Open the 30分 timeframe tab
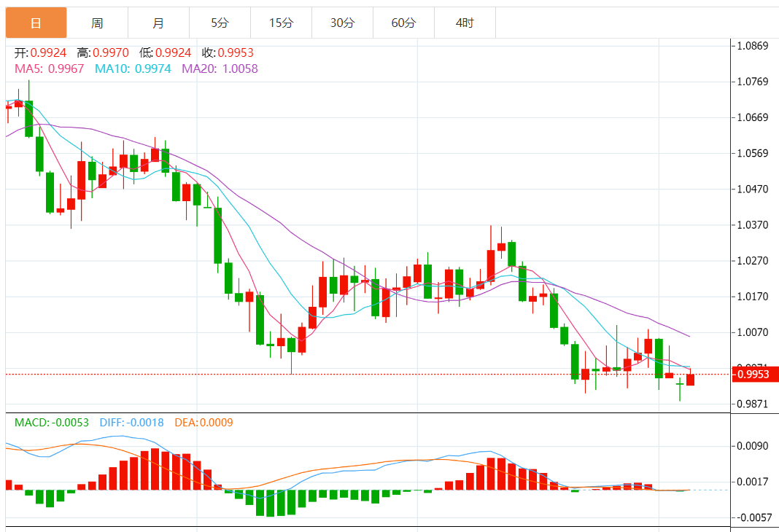 (x=342, y=23)
